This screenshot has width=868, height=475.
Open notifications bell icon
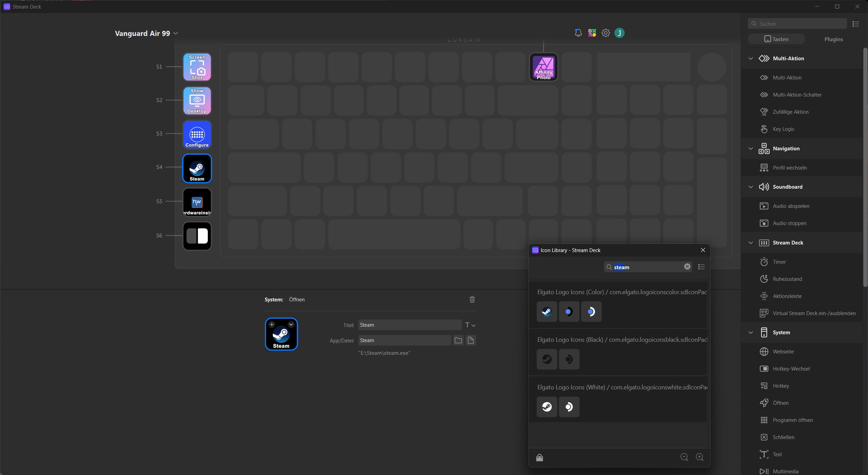coord(578,33)
